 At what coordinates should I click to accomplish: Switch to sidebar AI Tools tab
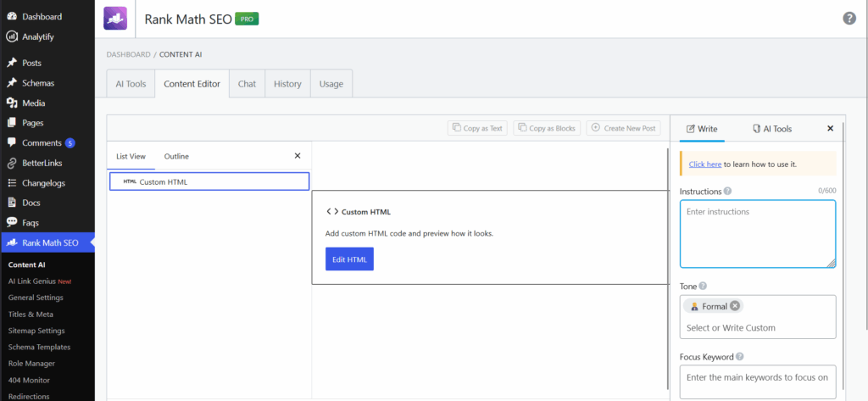click(772, 129)
